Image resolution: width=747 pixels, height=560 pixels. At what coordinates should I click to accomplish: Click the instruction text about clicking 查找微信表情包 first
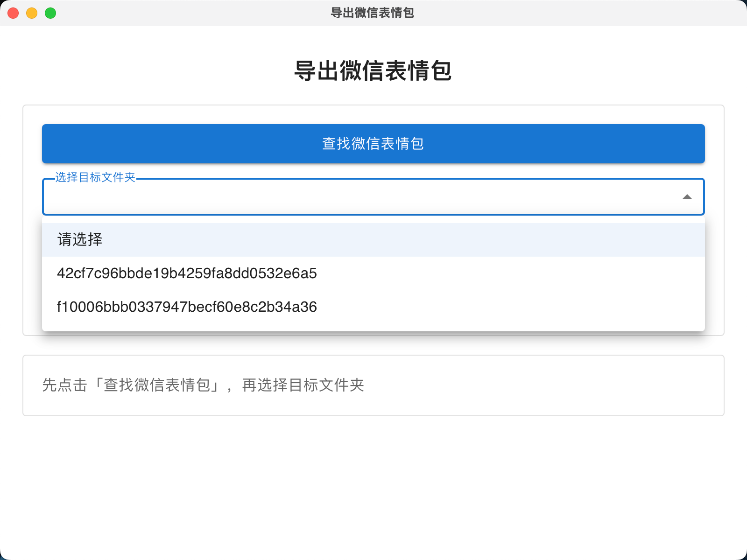pyautogui.click(x=204, y=385)
